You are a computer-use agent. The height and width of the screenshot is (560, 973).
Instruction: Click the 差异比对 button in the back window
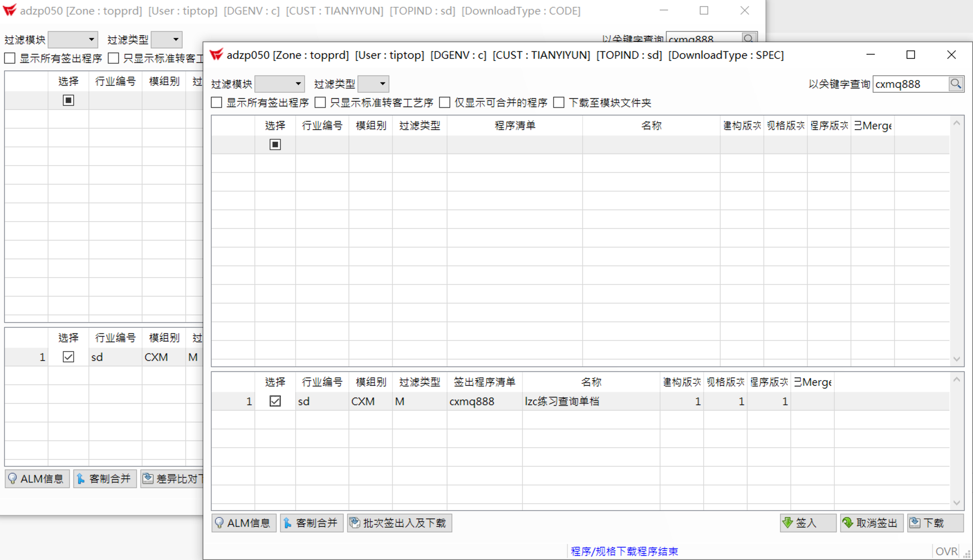tap(172, 479)
